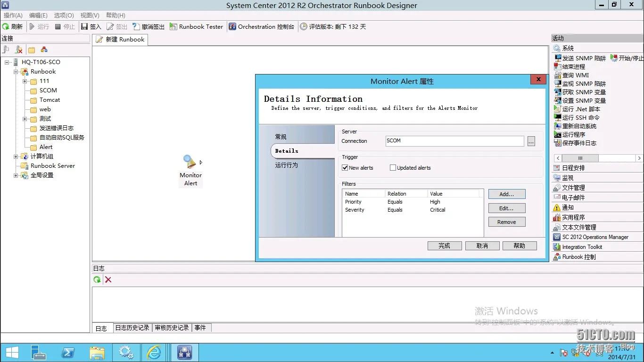The height and width of the screenshot is (362, 644).
Task: Click the 帮助 button in dialog
Action: (x=520, y=246)
